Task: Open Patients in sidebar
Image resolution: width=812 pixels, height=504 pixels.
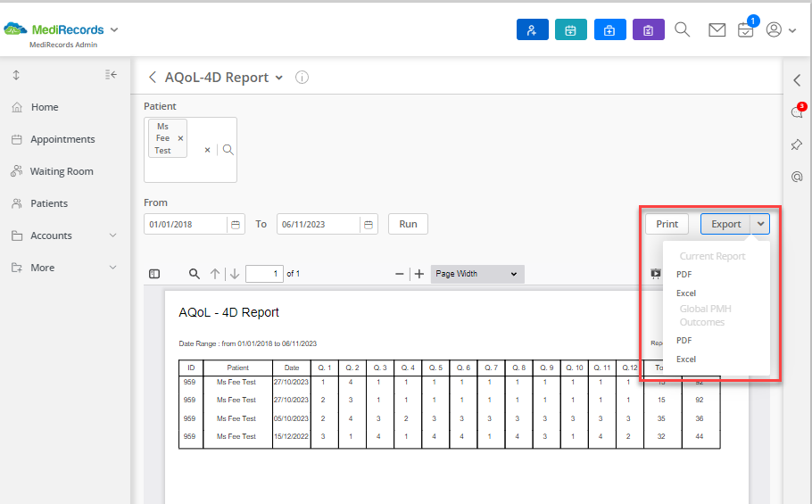Action: point(49,203)
